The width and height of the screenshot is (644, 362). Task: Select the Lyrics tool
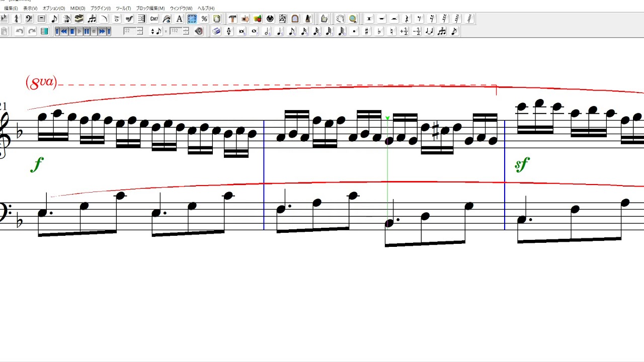pyautogui.click(x=167, y=19)
